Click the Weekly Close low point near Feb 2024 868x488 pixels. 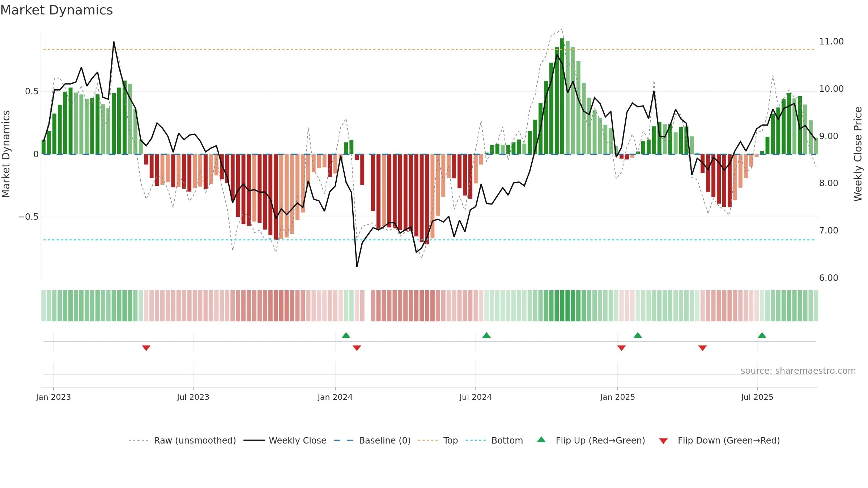[x=357, y=266]
